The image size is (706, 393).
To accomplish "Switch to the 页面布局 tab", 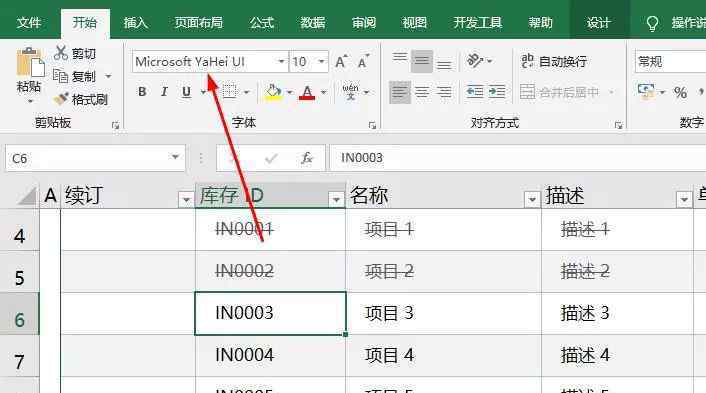I will 199,23.
